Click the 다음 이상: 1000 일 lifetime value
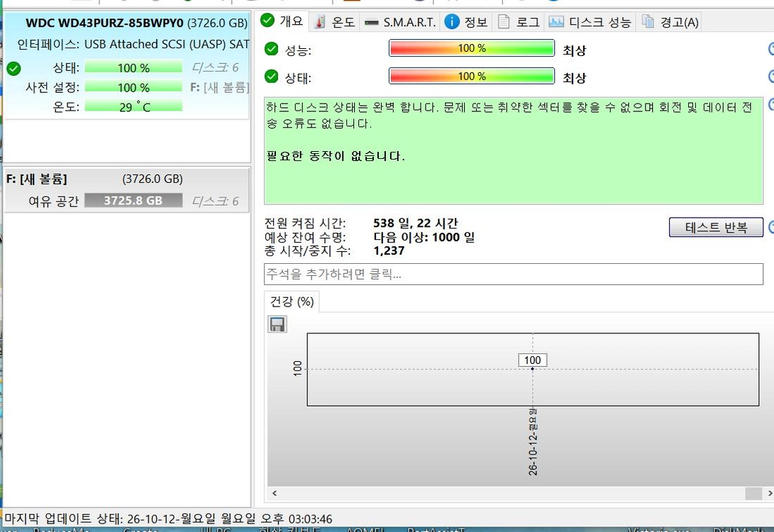 [424, 237]
